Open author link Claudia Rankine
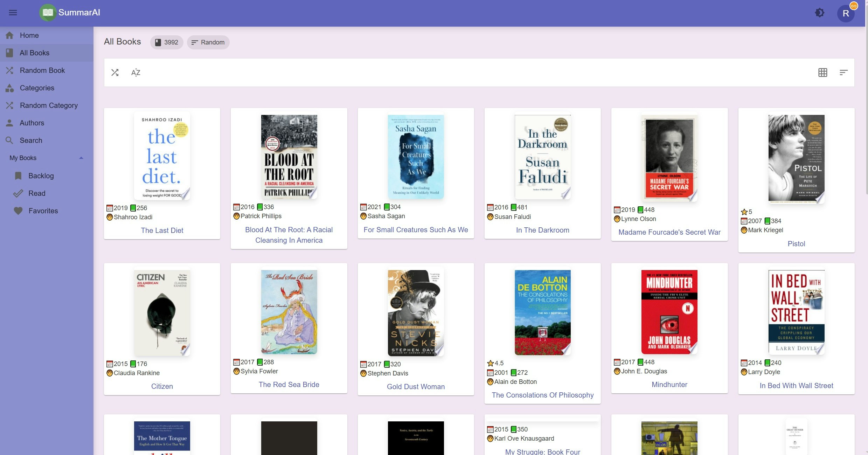868x455 pixels. point(137,373)
